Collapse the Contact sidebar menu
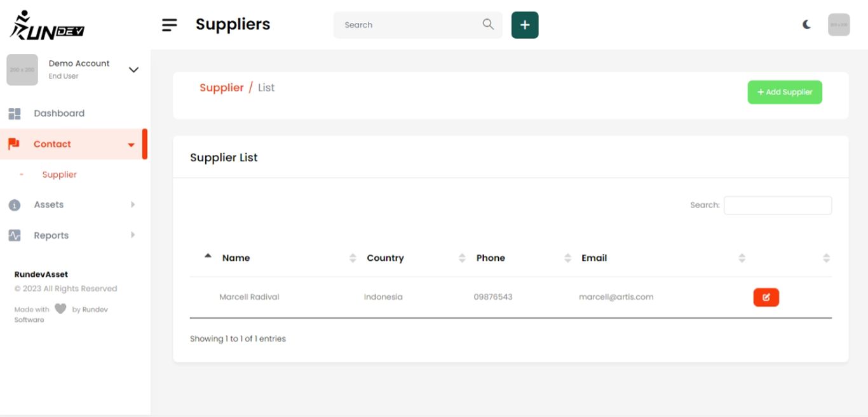868x417 pixels. [x=131, y=145]
